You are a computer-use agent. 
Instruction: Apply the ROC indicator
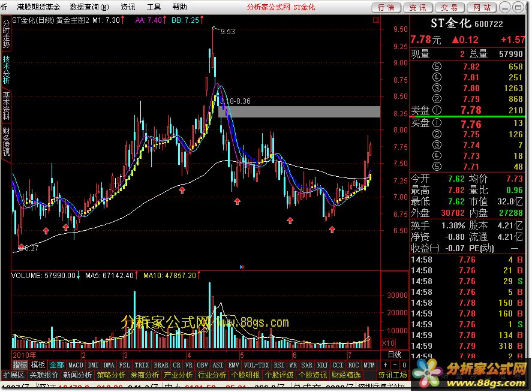tap(353, 365)
